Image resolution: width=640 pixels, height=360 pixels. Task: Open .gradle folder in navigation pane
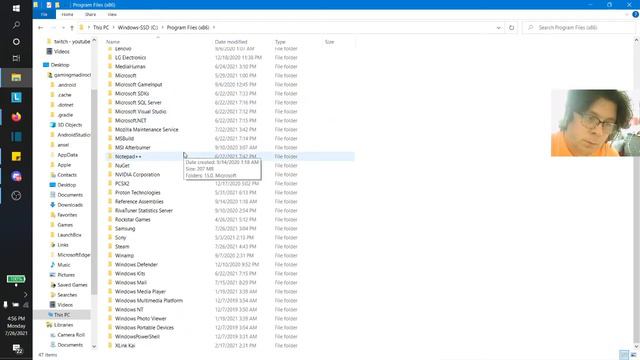coord(65,115)
